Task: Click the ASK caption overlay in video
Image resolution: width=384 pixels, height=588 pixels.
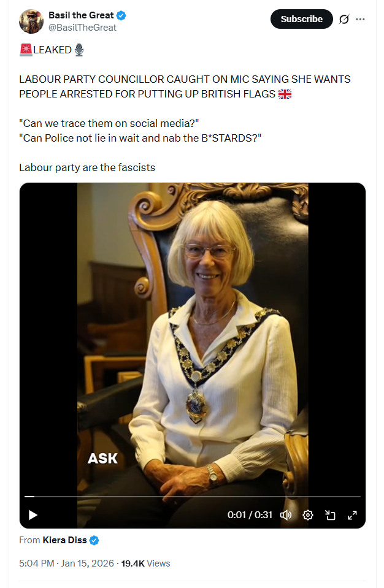Action: click(102, 458)
